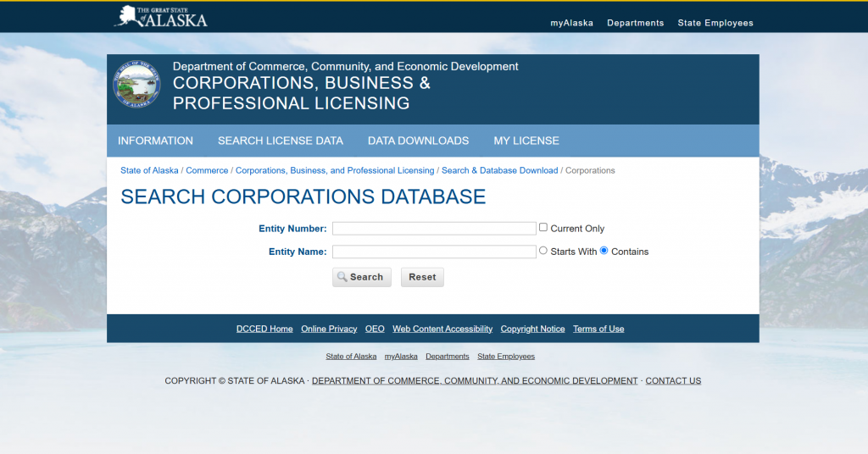Click the Search button

361,277
